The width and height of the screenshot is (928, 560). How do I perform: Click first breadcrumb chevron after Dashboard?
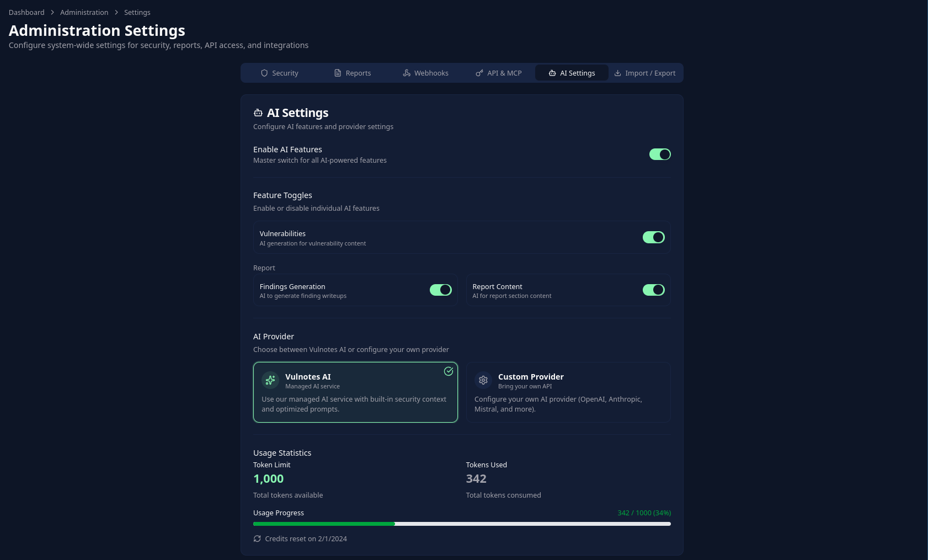point(52,12)
